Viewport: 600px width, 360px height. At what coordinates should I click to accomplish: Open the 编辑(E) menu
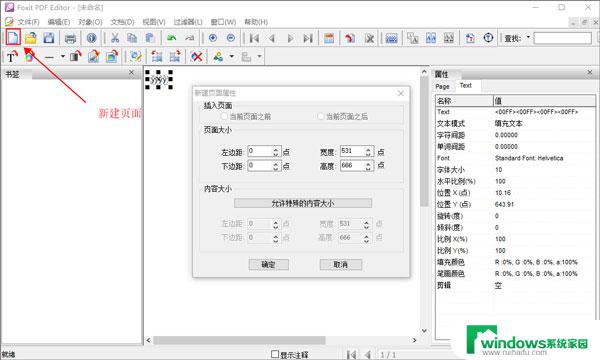59,22
